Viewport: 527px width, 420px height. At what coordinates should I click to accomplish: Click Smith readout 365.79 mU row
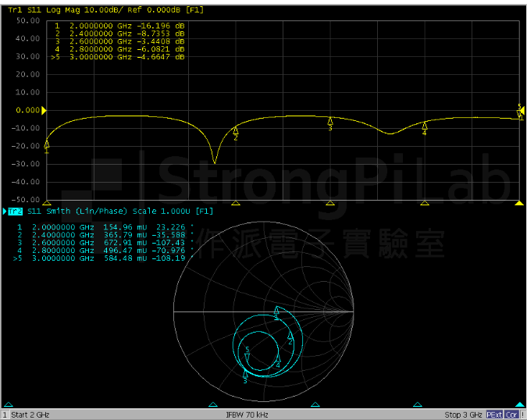coord(105,235)
